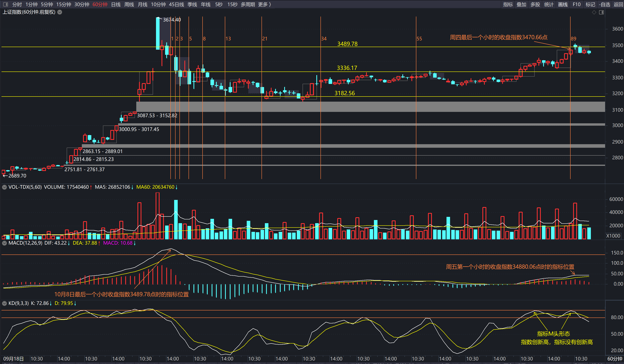Open F10 company info
The width and height of the screenshot is (624, 364).
click(576, 5)
